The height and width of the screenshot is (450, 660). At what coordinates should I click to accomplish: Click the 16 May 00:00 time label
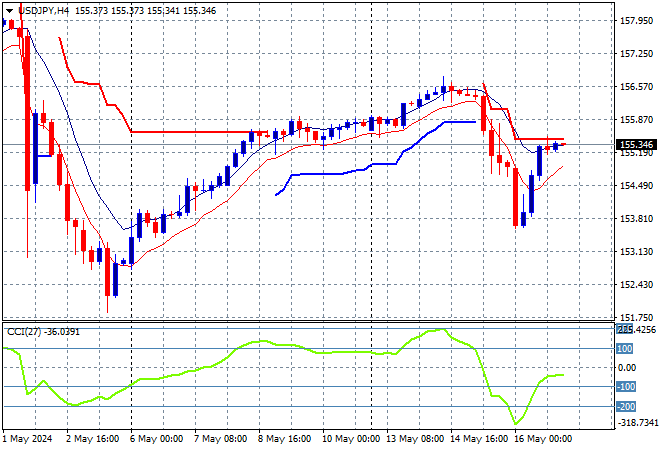click(x=543, y=439)
